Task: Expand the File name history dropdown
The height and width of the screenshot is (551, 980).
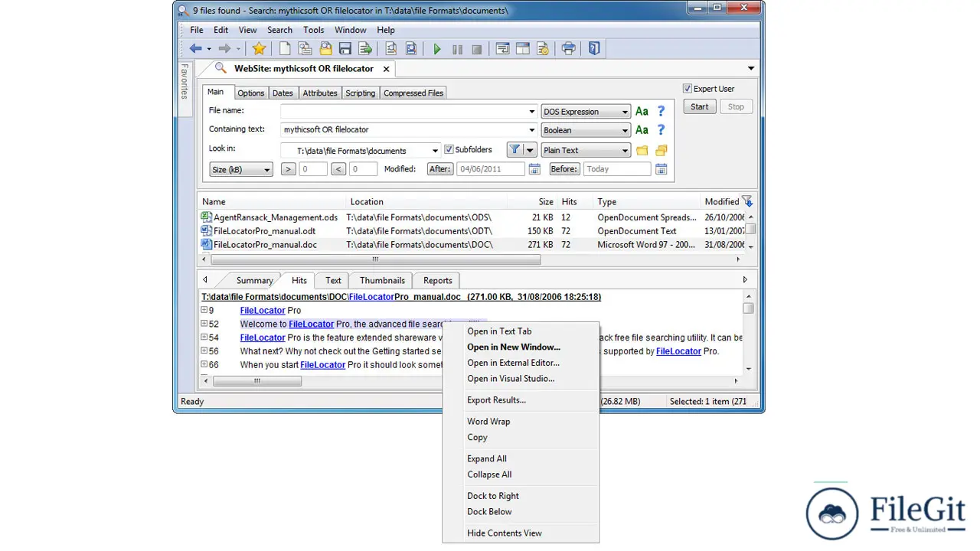Action: tap(532, 112)
